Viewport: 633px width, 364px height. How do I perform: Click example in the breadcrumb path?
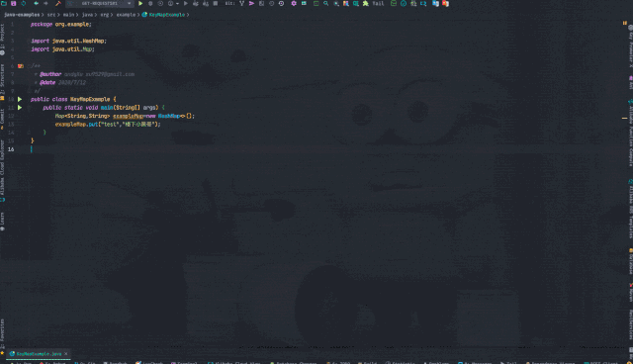(126, 15)
